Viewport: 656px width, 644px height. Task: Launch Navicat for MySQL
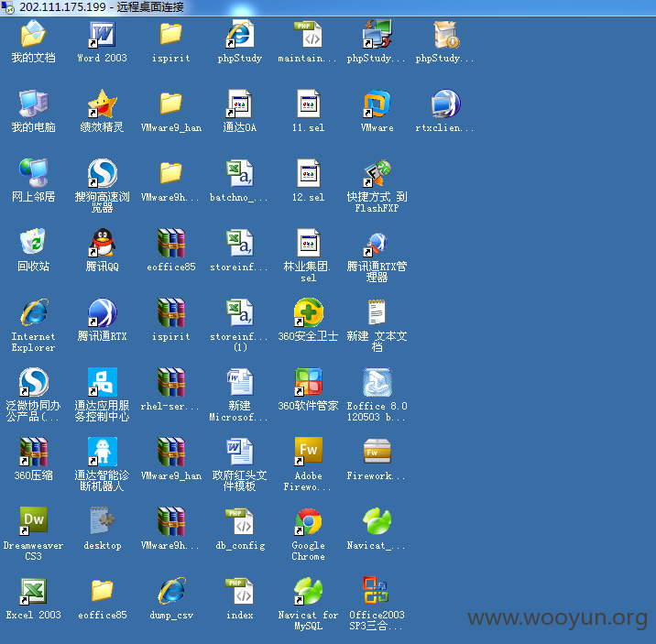click(309, 590)
